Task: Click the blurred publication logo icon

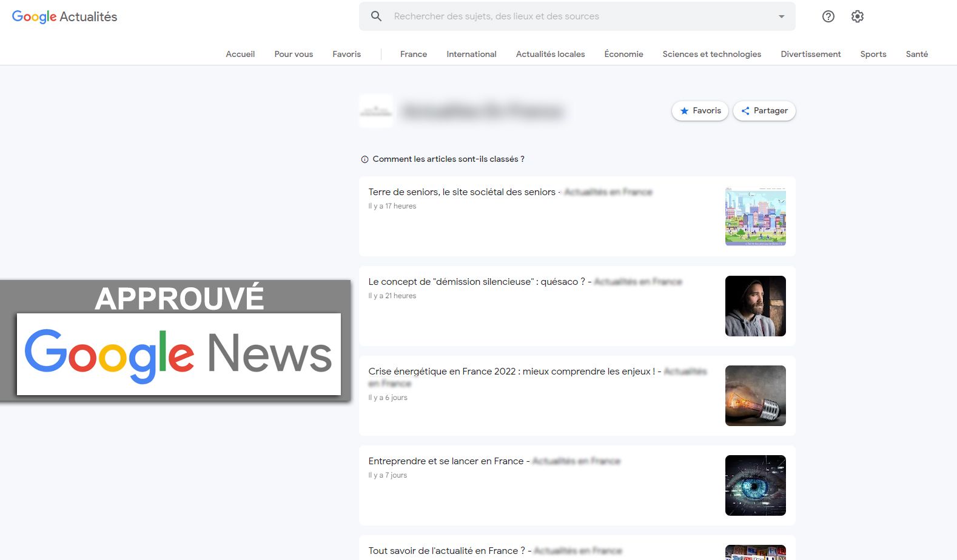Action: click(x=376, y=111)
